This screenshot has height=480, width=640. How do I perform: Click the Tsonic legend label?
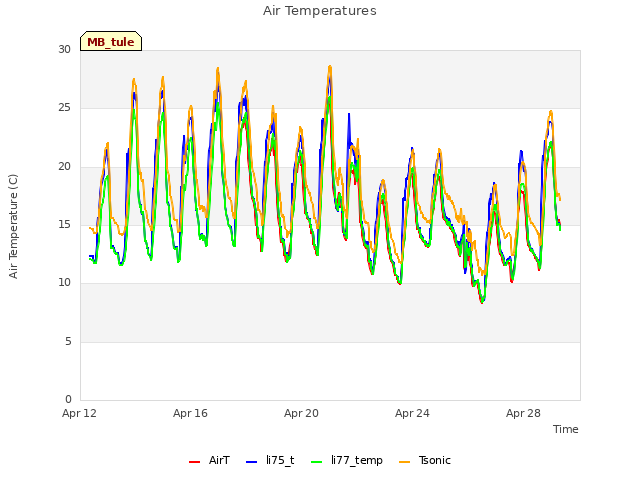(x=434, y=460)
